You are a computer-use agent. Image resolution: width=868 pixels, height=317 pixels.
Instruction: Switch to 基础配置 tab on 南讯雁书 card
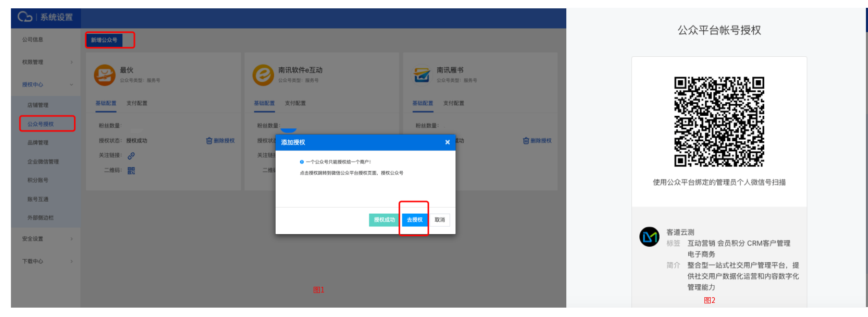pos(423,103)
